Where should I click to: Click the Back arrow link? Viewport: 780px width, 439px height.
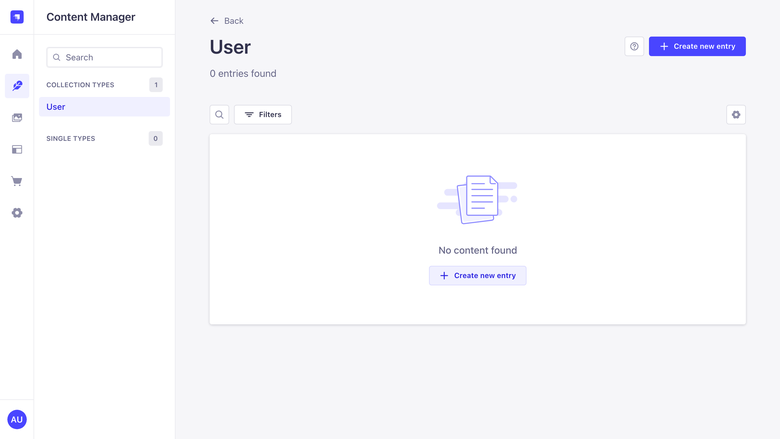click(x=227, y=21)
